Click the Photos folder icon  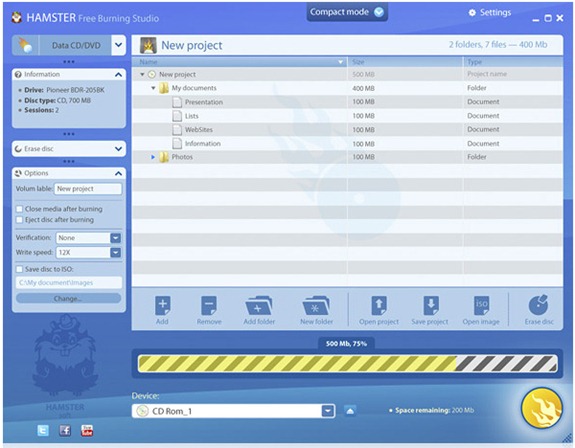tap(164, 157)
